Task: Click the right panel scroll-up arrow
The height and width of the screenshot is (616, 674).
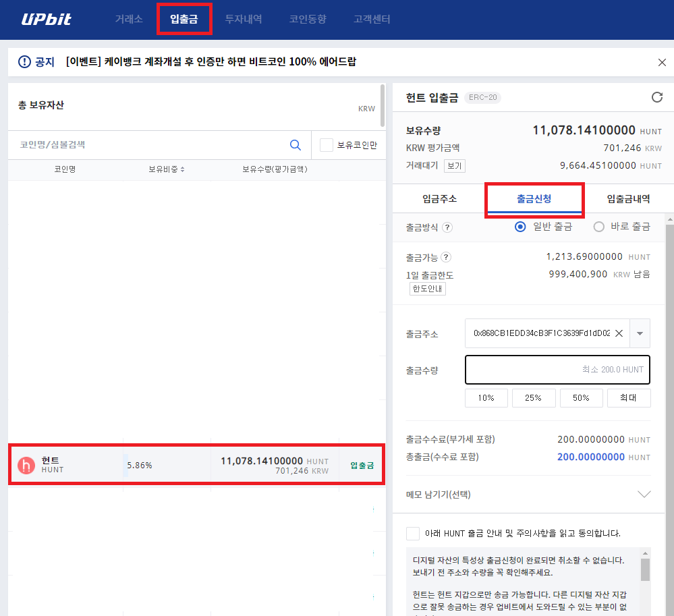Action: tap(670, 219)
